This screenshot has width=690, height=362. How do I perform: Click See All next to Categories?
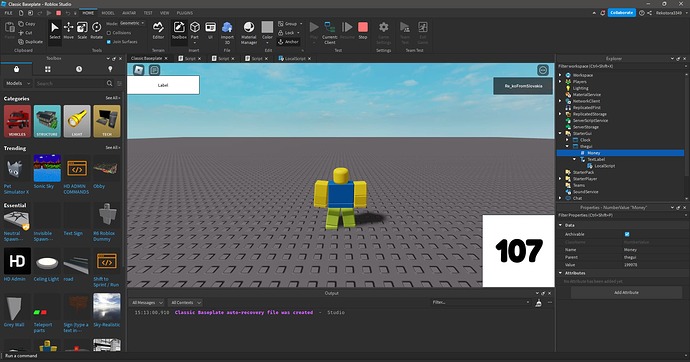tap(112, 98)
